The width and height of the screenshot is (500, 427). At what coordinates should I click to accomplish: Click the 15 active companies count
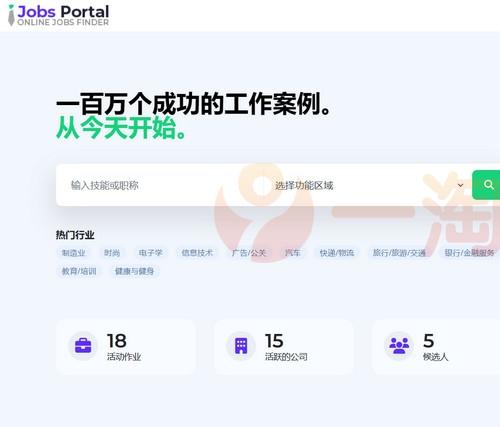[274, 341]
